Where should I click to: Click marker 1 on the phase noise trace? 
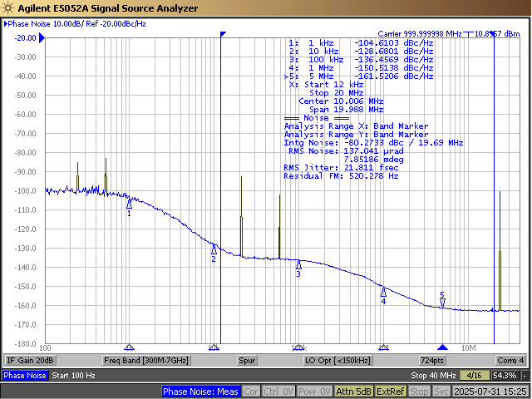[129, 204]
